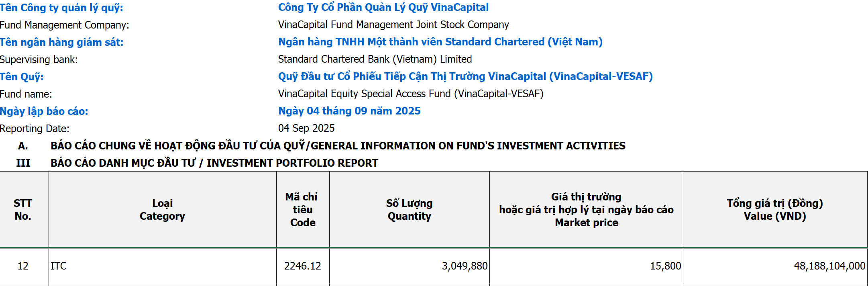Select the 'Loại Category' column header
Screen dimensions: 868x286
click(x=162, y=210)
